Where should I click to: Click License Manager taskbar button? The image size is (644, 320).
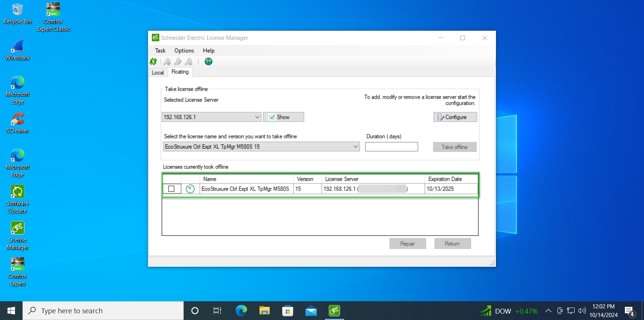click(x=334, y=311)
